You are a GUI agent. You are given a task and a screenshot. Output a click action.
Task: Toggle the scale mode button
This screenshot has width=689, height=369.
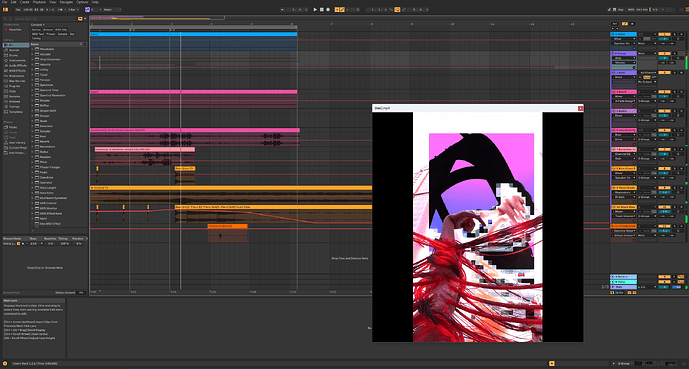[87, 9]
